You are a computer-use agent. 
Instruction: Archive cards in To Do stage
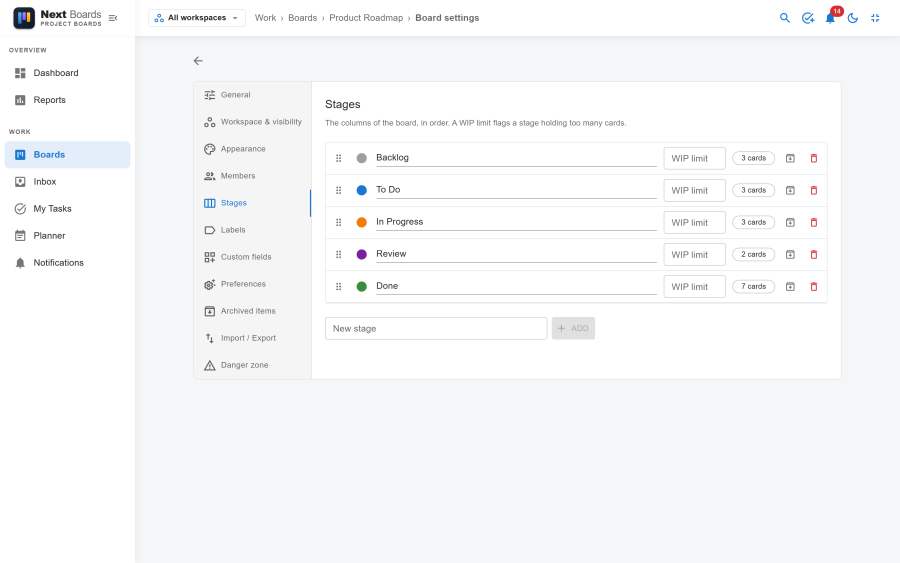[790, 191]
